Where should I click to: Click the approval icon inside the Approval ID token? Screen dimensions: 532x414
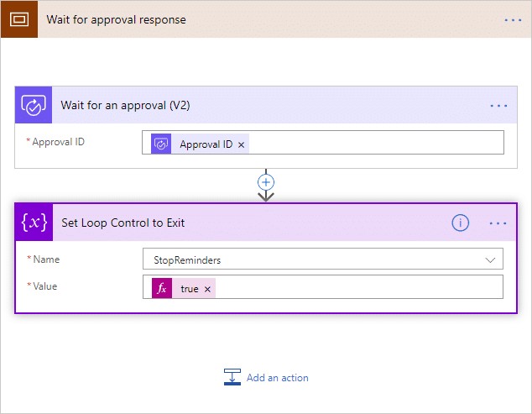coord(161,144)
